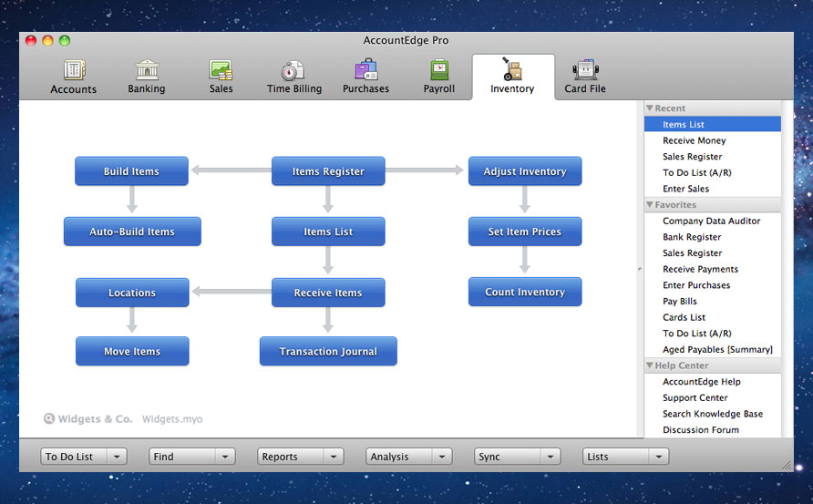Open the Banking command center icon
This screenshot has width=813, height=504.
click(x=148, y=69)
